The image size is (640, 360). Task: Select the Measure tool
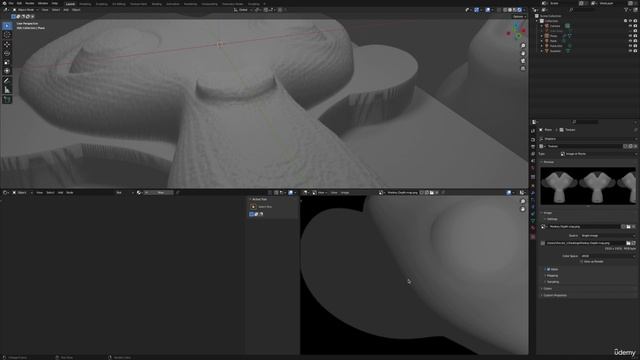tap(7, 90)
